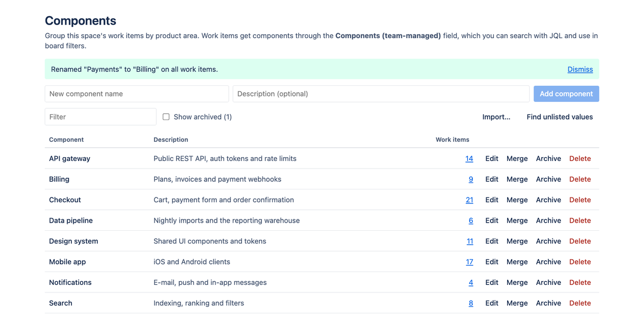Image resolution: width=644 pixels, height=315 pixels.
Task: Open the Import... option
Action: 496,116
